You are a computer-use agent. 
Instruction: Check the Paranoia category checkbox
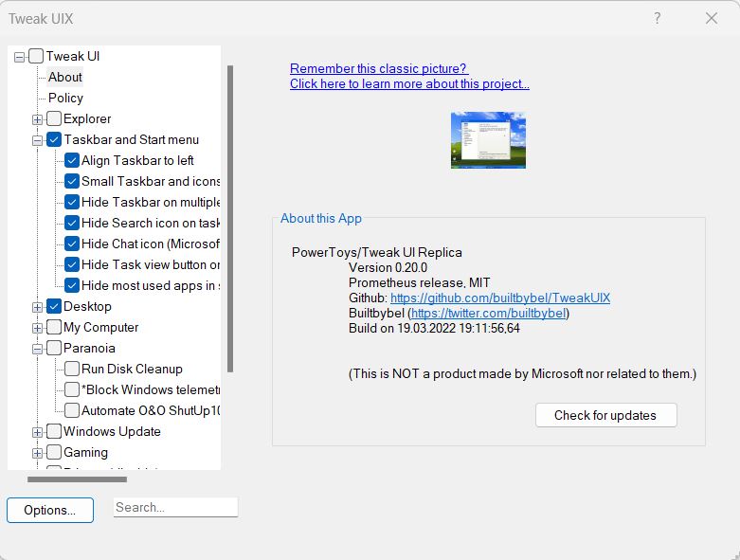point(54,348)
